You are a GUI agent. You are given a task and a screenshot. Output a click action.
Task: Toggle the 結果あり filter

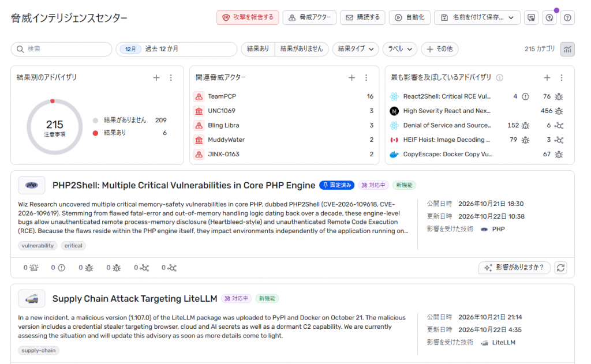click(x=258, y=49)
